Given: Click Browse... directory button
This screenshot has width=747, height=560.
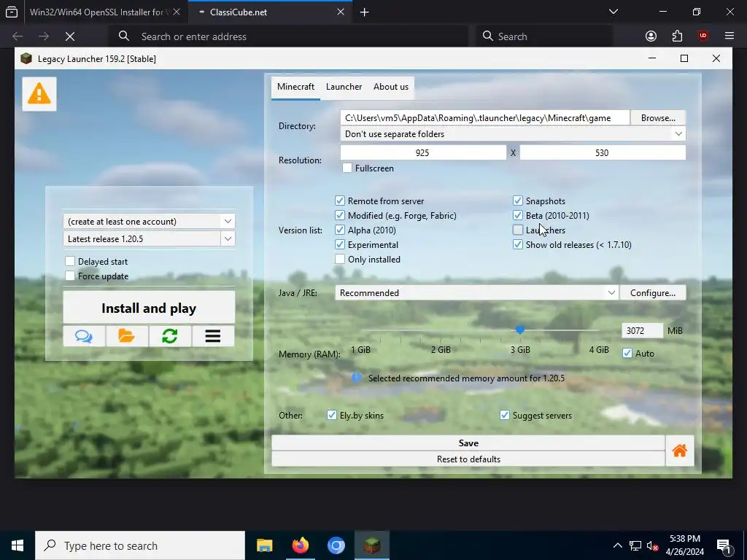Looking at the screenshot, I should point(658,117).
